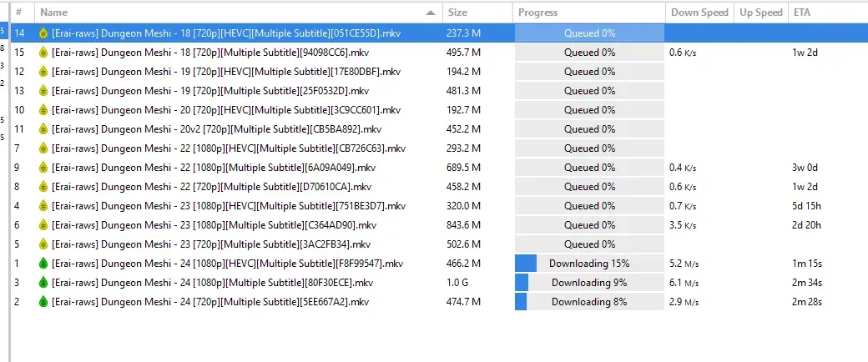Click the 5d 15h ETA cell
Image resolution: width=868 pixels, height=362 pixels.
coord(806,206)
